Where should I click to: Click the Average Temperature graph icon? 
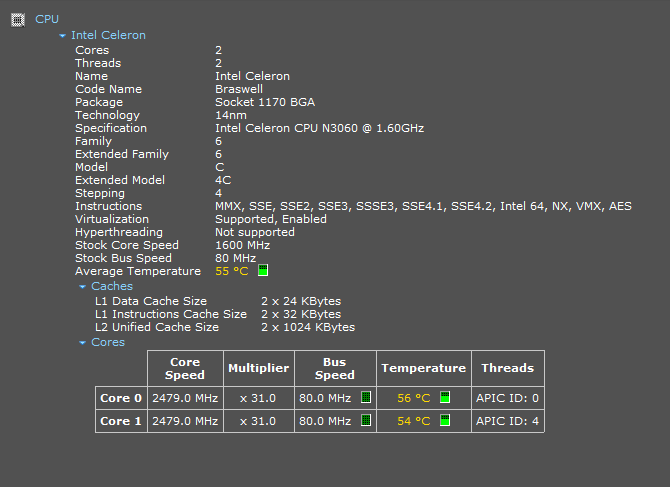[x=263, y=270]
